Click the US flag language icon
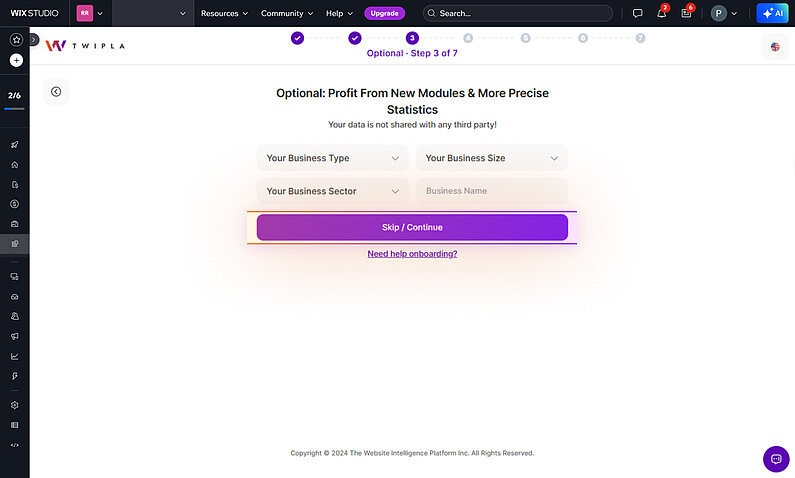 (775, 47)
